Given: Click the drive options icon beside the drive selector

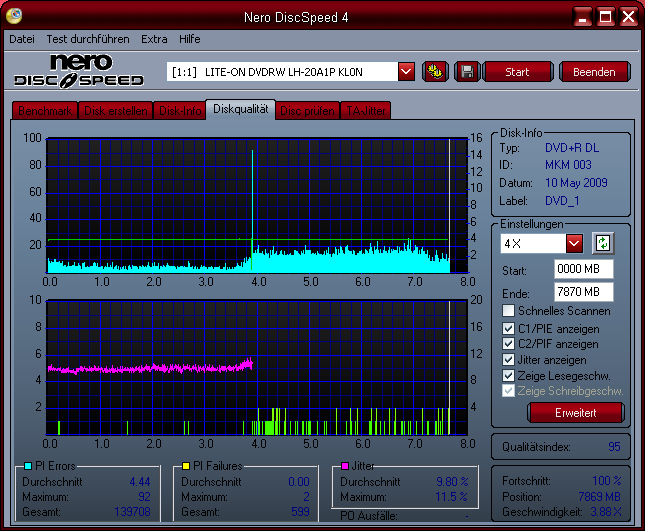Looking at the screenshot, I should point(435,71).
